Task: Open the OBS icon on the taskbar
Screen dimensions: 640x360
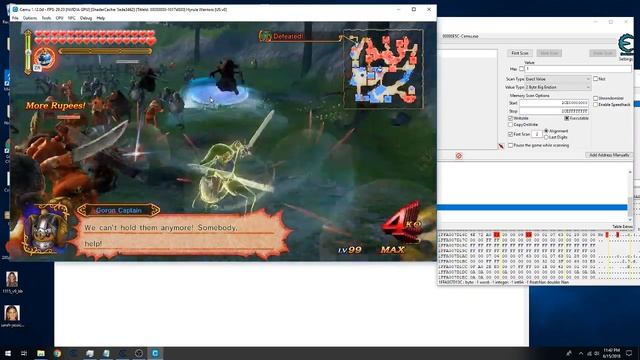Action: click(139, 353)
